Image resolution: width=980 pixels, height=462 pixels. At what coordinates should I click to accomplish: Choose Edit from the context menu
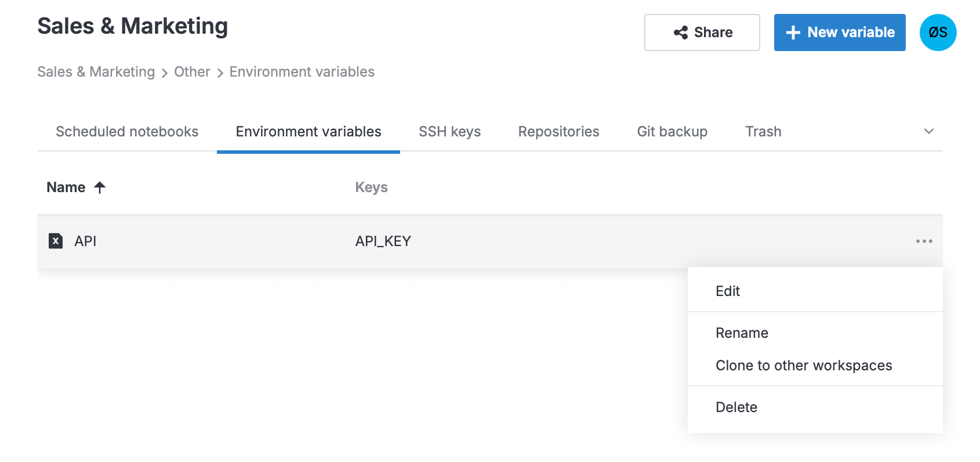point(728,291)
